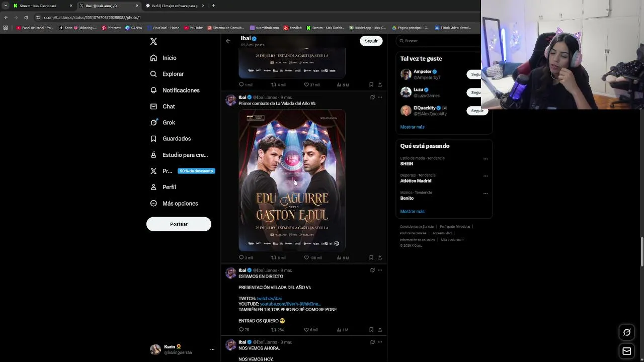Bookmark the ESTAMOS EN DIRECTO post
Screen dimensions: 644x362
(x=371, y=330)
